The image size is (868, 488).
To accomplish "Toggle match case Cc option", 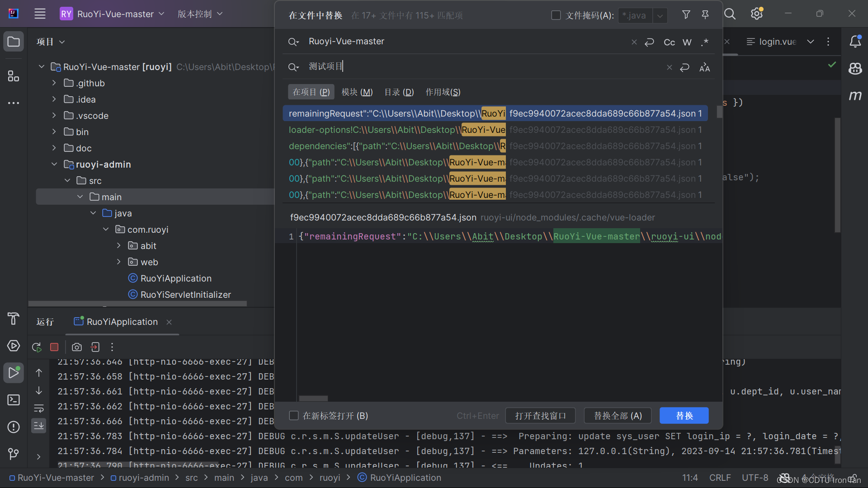I will tap(669, 42).
